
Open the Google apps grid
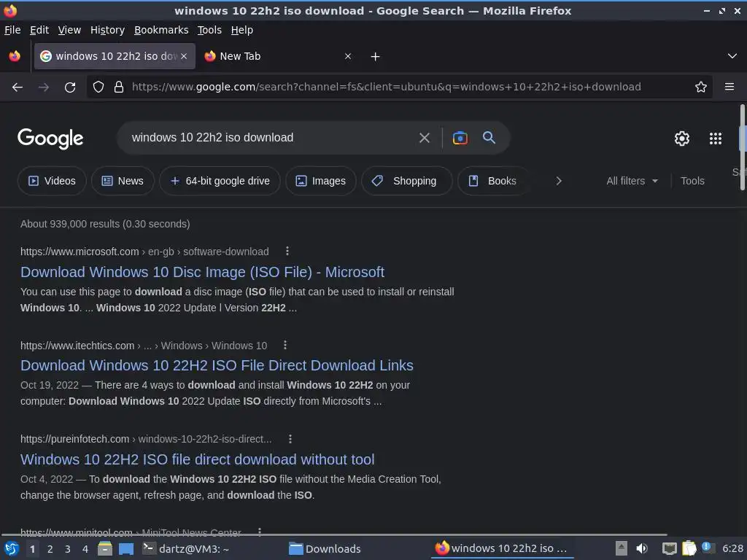tap(716, 139)
